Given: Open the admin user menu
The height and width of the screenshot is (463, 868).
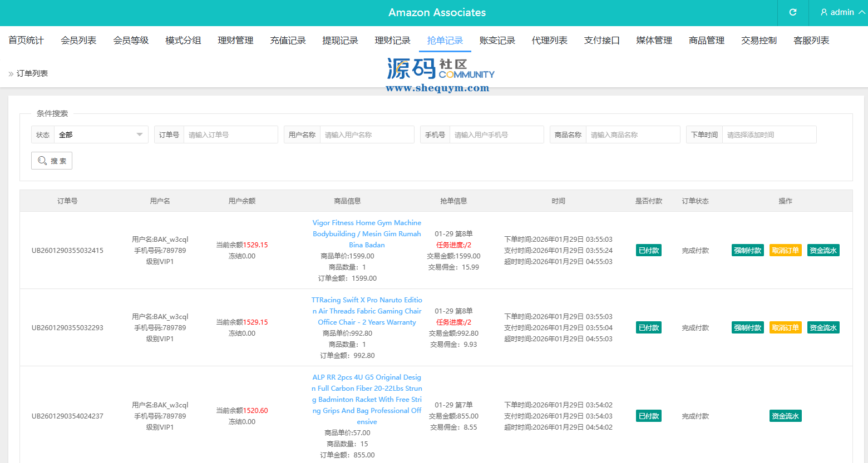Looking at the screenshot, I should point(842,12).
